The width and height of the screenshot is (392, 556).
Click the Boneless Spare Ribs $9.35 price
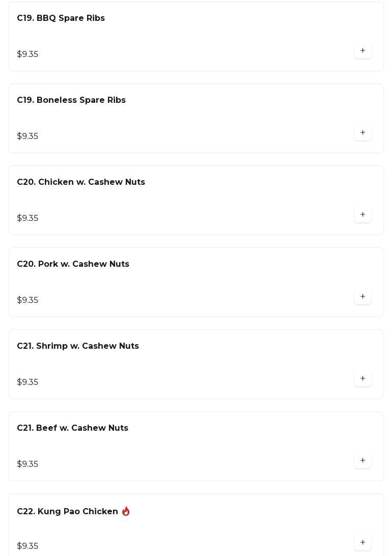click(27, 136)
